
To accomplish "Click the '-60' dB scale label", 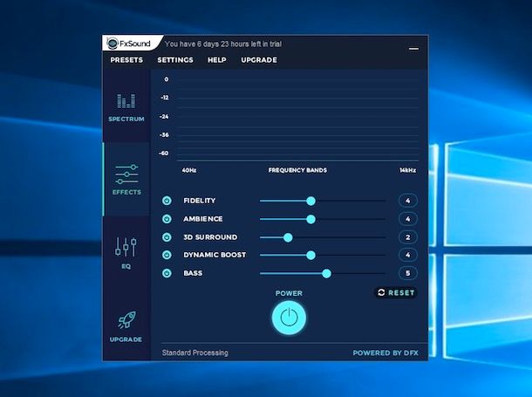I will pyautogui.click(x=164, y=154).
